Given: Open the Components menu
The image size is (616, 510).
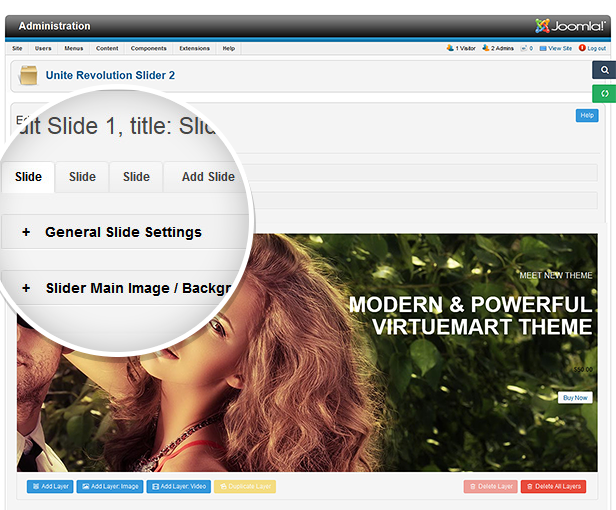Looking at the screenshot, I should click(x=149, y=48).
